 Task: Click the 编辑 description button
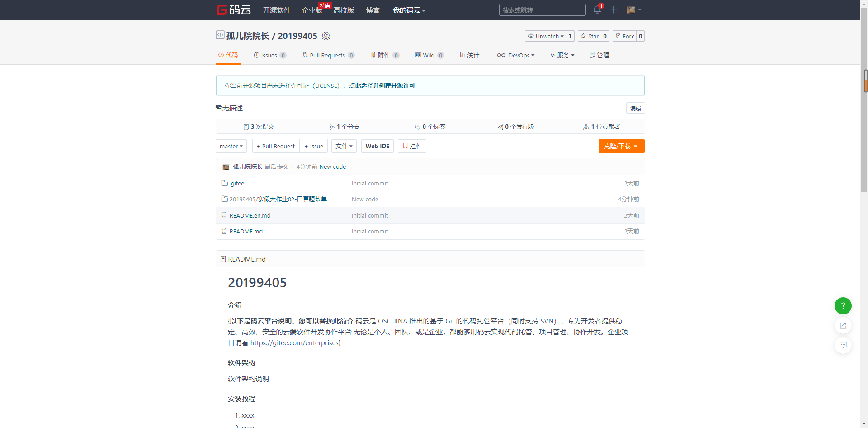(x=635, y=108)
